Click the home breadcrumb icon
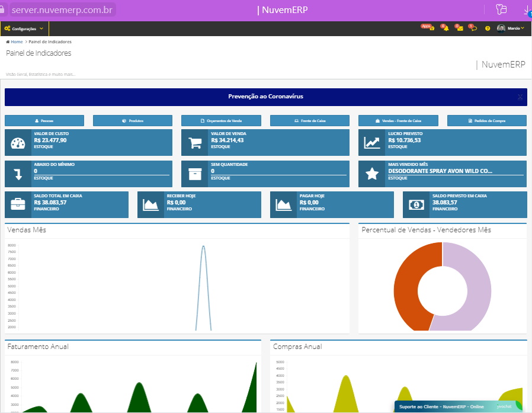Image resolution: width=532 pixels, height=413 pixels. pyautogui.click(x=8, y=41)
